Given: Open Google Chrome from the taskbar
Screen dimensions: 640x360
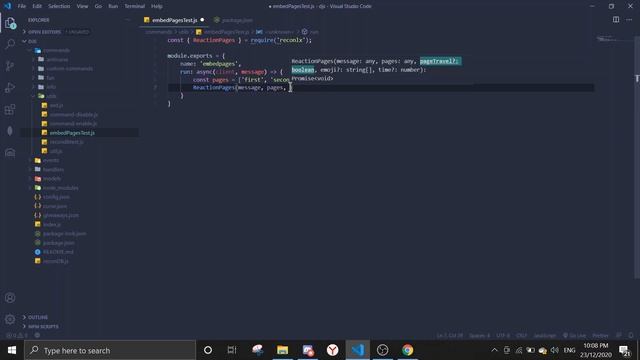Looking at the screenshot, I should 407,350.
